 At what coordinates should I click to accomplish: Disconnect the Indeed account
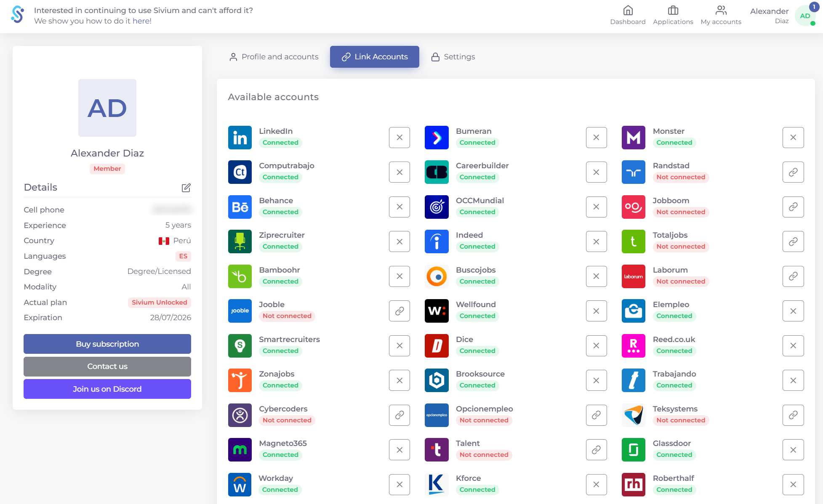(x=597, y=241)
